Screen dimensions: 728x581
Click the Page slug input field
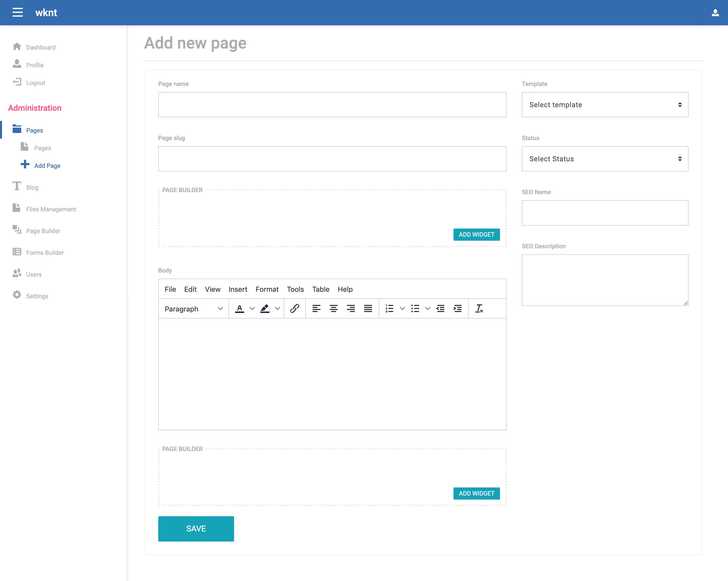332,159
